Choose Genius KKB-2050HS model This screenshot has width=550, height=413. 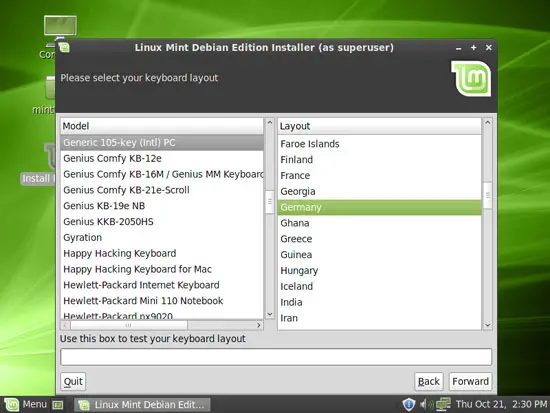point(162,222)
